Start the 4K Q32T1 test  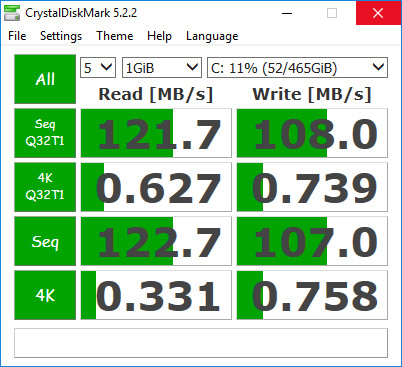[45, 187]
